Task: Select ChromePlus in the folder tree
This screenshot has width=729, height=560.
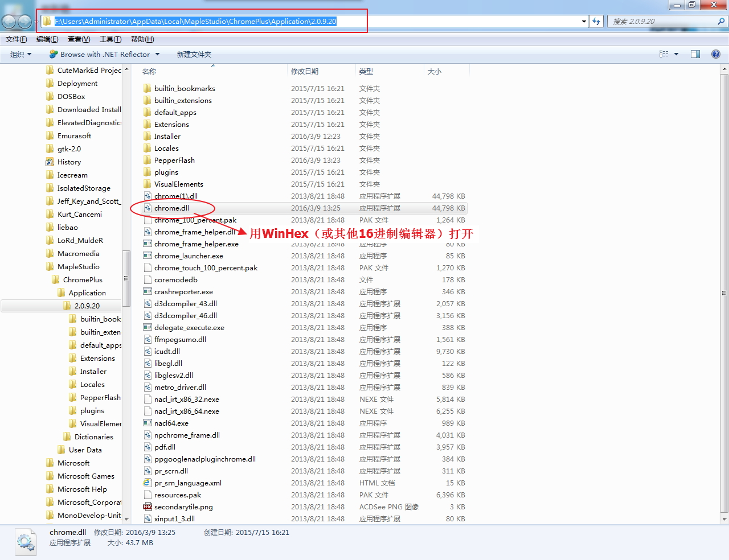Action: tap(83, 280)
